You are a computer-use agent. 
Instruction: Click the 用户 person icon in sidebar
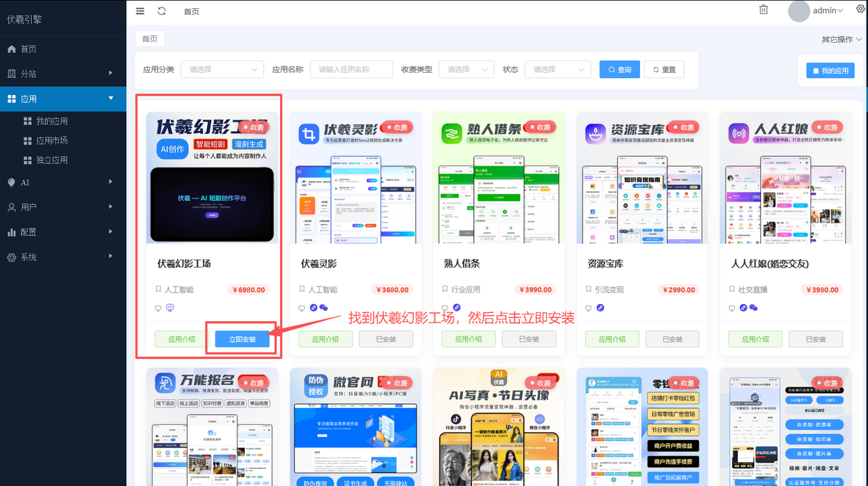click(12, 207)
